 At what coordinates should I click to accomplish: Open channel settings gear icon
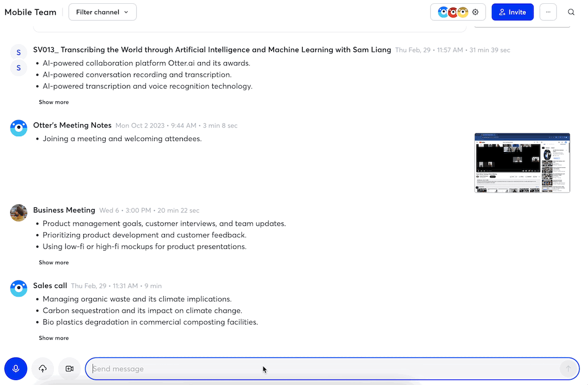click(475, 12)
